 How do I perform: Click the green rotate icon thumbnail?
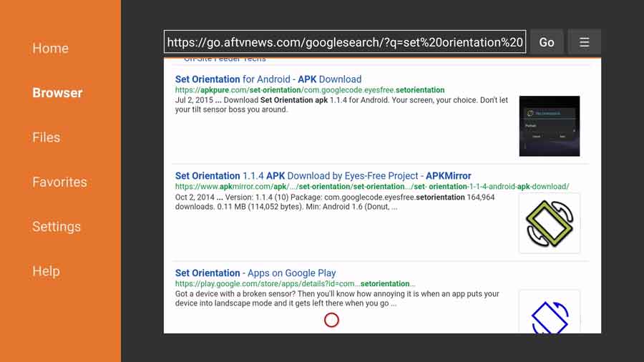coord(549,223)
